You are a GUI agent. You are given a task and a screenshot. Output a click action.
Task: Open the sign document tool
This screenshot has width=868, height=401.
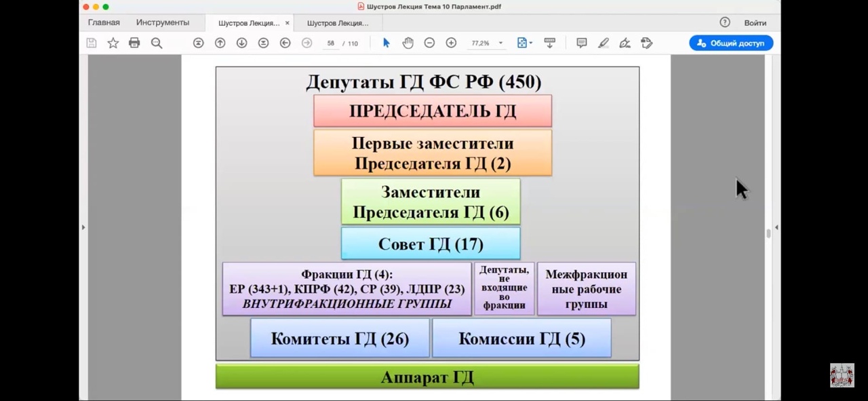coord(625,43)
